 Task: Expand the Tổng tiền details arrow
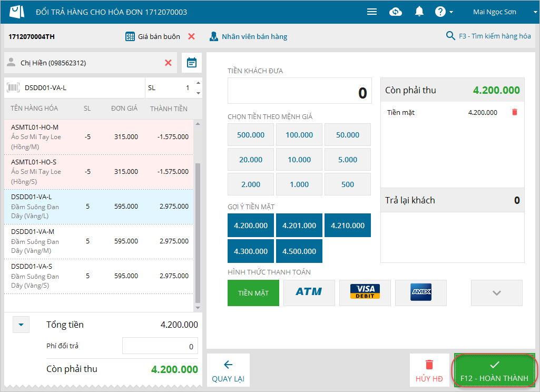coord(21,325)
